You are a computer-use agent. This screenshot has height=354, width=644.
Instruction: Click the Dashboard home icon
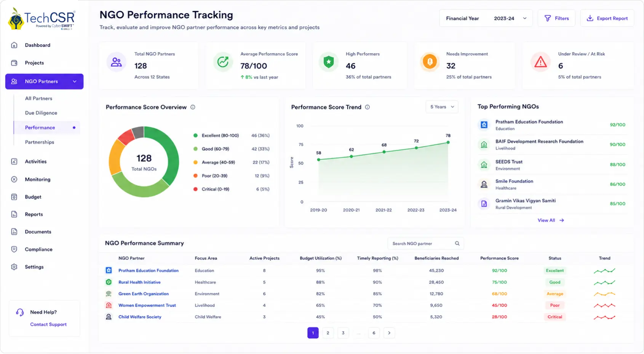tap(14, 45)
